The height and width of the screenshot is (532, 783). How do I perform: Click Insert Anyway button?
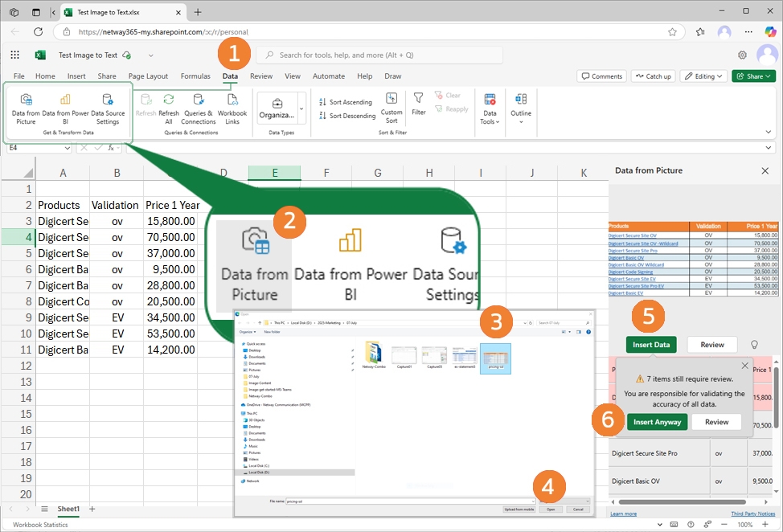coord(657,422)
